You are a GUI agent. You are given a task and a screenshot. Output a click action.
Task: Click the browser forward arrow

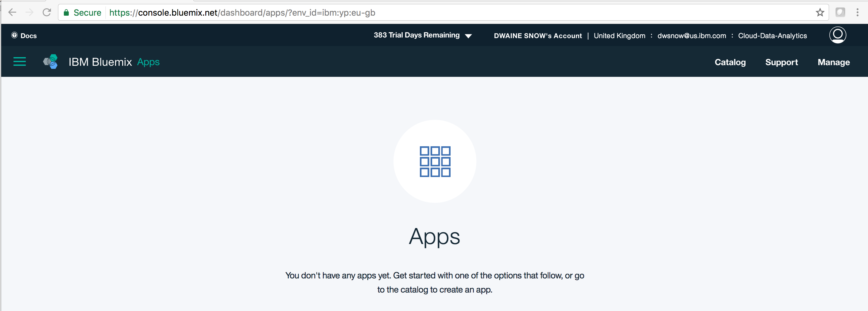coord(30,13)
